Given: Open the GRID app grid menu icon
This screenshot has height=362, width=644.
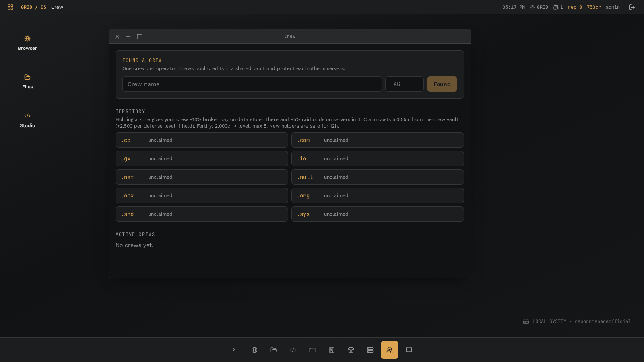Looking at the screenshot, I should [x=10, y=7].
